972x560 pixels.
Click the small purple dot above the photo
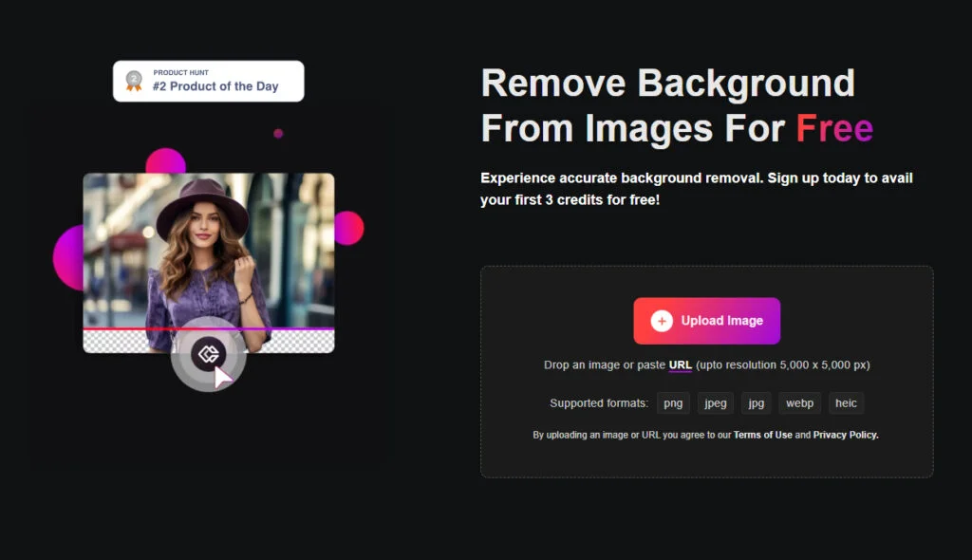[x=278, y=134]
